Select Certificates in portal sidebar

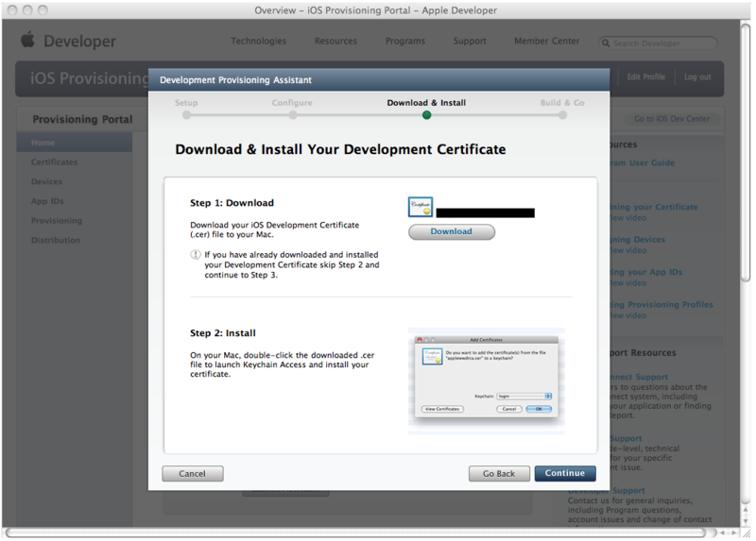55,161
